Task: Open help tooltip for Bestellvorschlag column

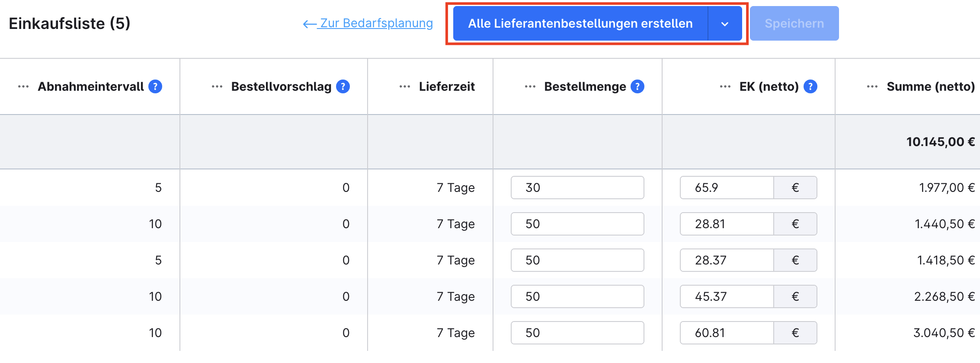Action: pos(343,86)
